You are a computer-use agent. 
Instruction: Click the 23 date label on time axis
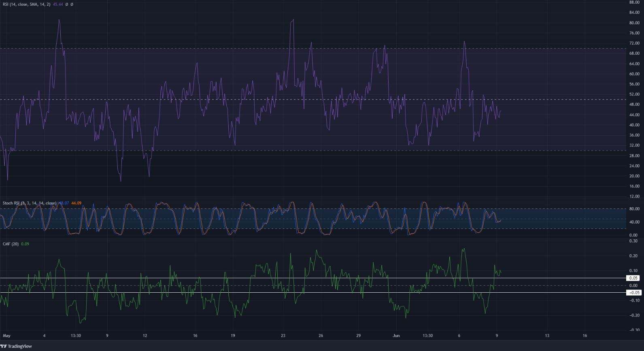click(x=283, y=336)
